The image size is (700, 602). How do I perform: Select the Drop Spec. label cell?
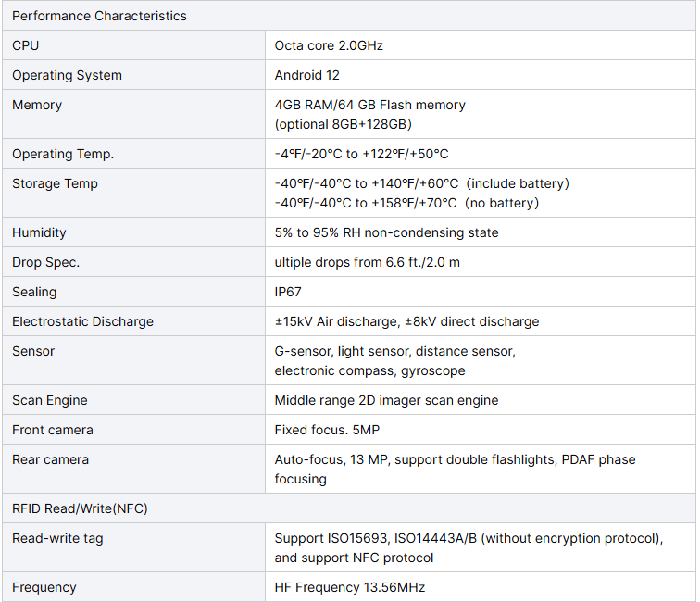point(133,262)
